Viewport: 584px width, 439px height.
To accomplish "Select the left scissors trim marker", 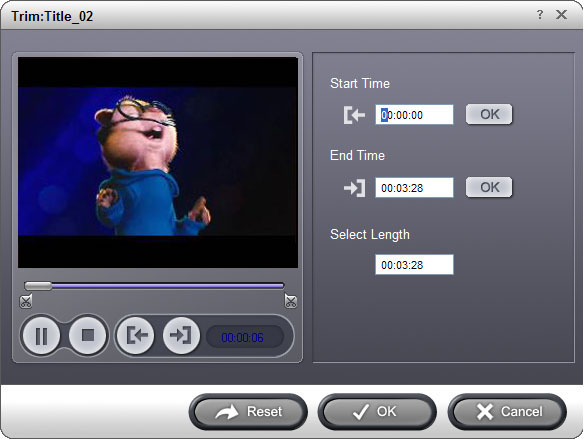I will point(26,301).
